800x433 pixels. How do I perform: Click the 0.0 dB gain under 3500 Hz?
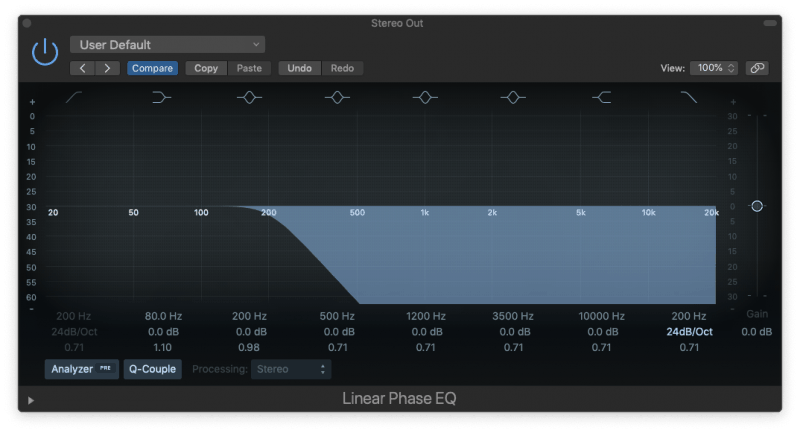(x=515, y=332)
